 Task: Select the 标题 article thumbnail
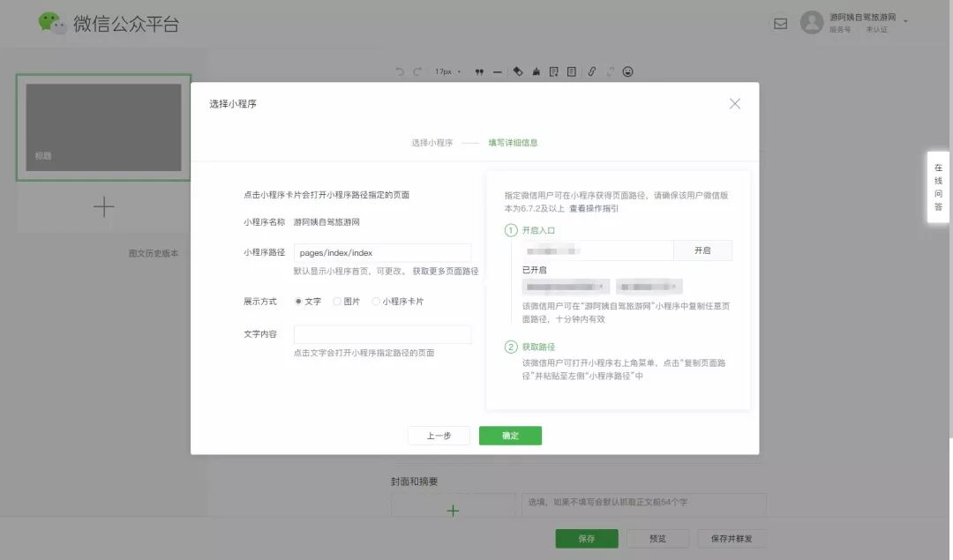click(103, 128)
